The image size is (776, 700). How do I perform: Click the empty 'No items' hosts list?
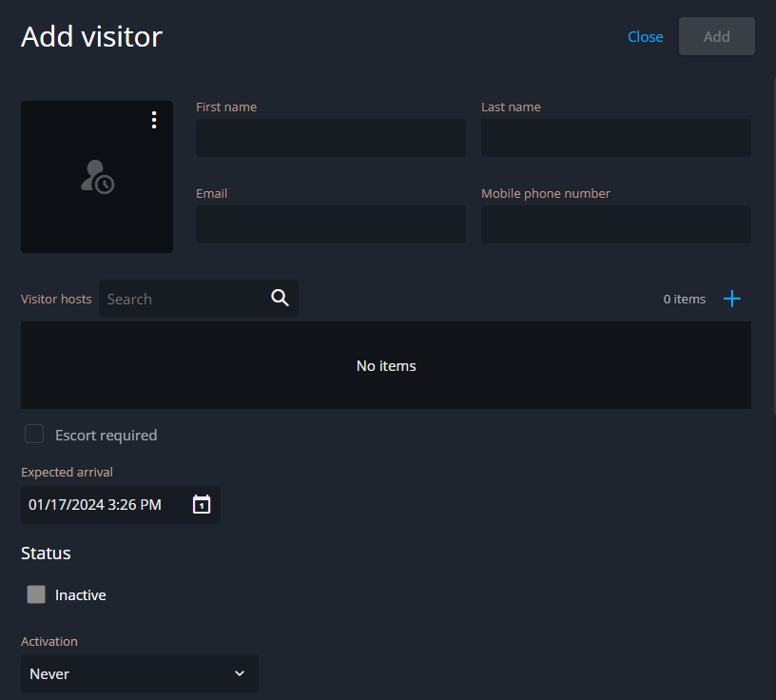click(x=385, y=365)
